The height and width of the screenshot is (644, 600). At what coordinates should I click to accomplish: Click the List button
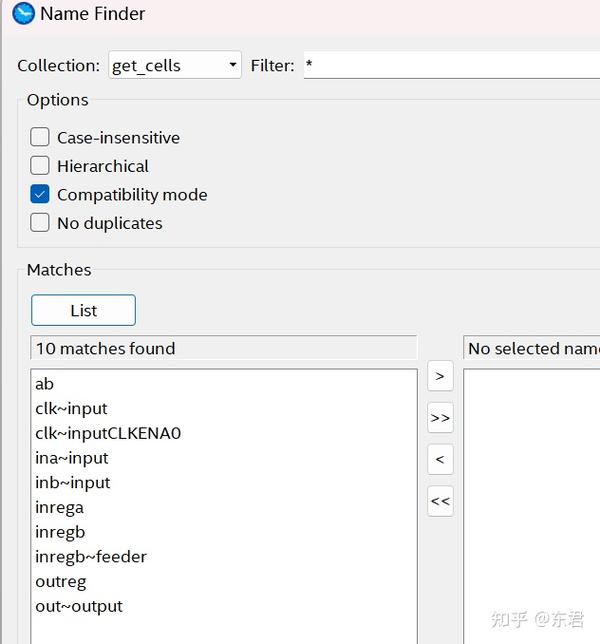83,310
